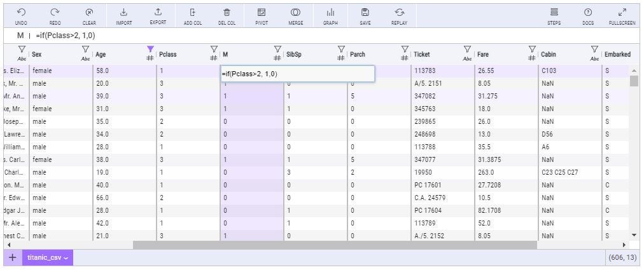644x270 pixels.
Task: Select the Cabin column header
Action: point(549,54)
